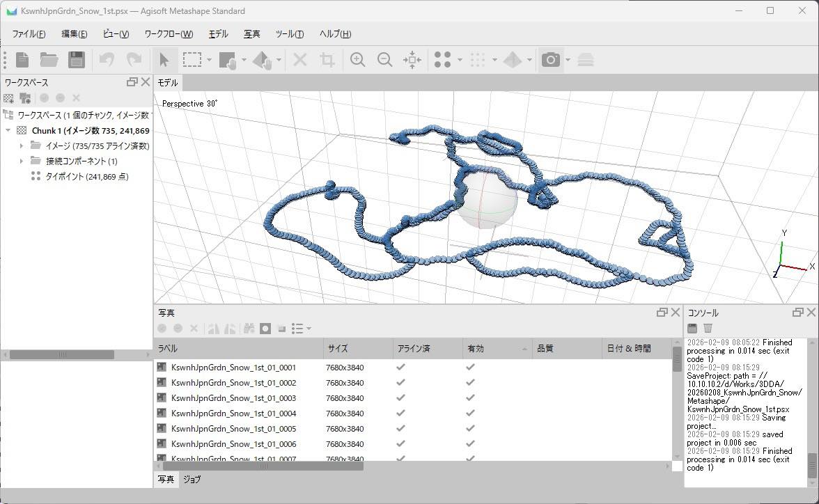819x504 pixels.
Task: Click the Crop Selection toolbar icon
Action: point(327,60)
